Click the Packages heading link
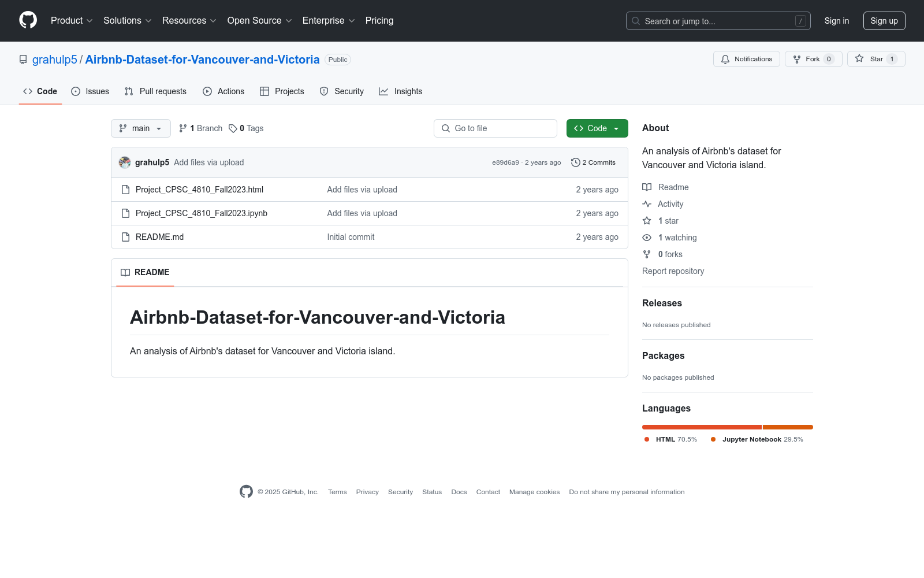 click(x=663, y=355)
